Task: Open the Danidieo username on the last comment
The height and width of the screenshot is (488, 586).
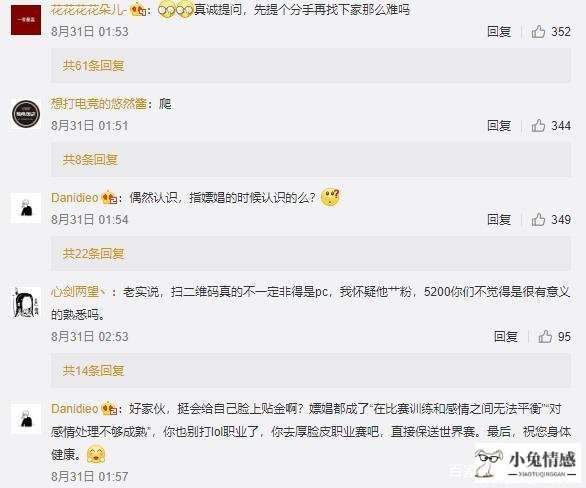Action: [75, 408]
